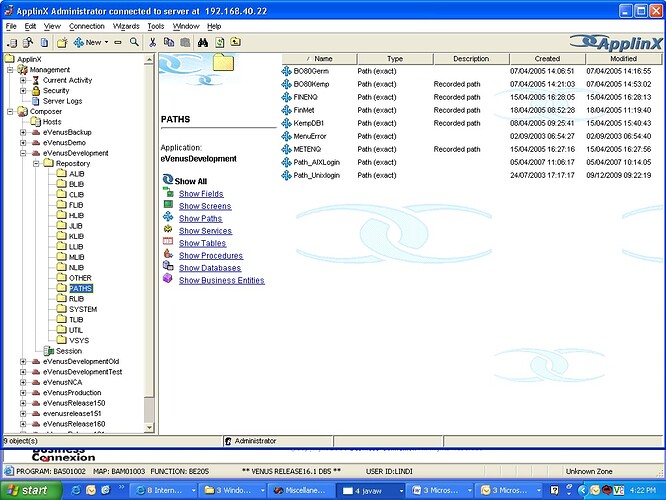Click the server search toolbar icon
Screen dimensions: 666x500
[28, 42]
